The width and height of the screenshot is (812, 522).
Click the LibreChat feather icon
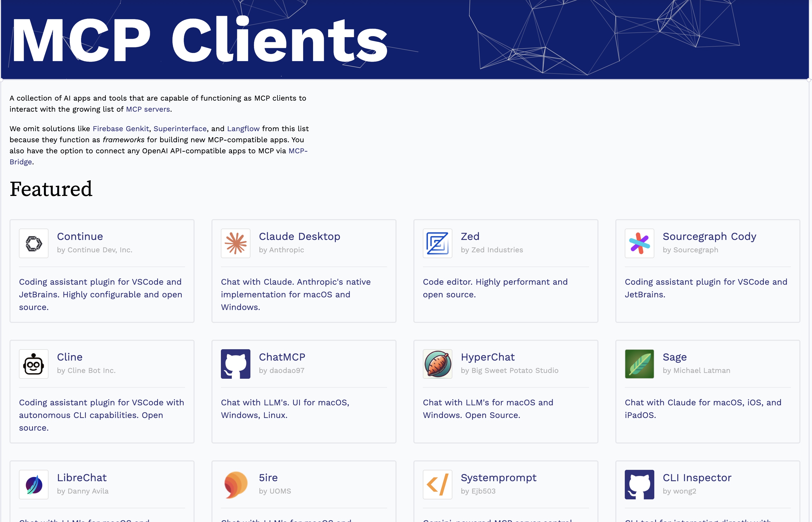(33, 485)
